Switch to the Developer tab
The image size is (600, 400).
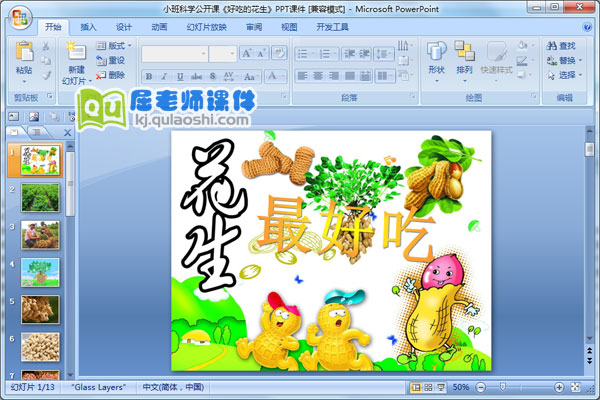pos(332,27)
